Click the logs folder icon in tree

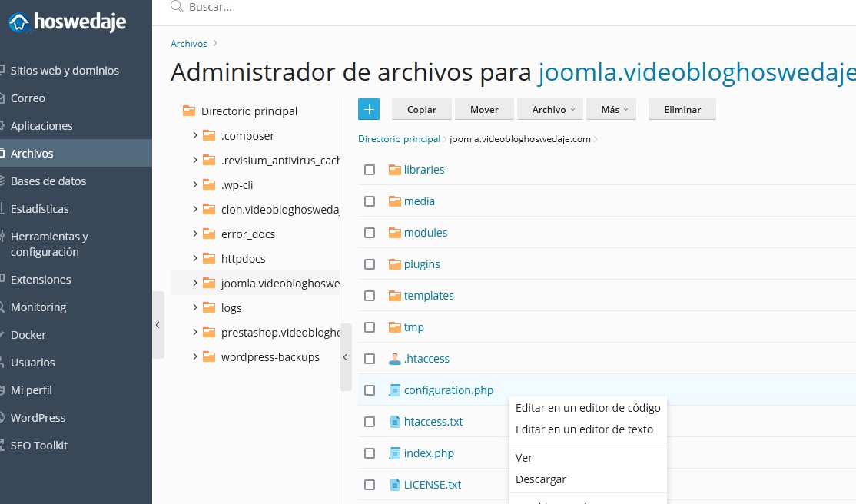pos(208,307)
